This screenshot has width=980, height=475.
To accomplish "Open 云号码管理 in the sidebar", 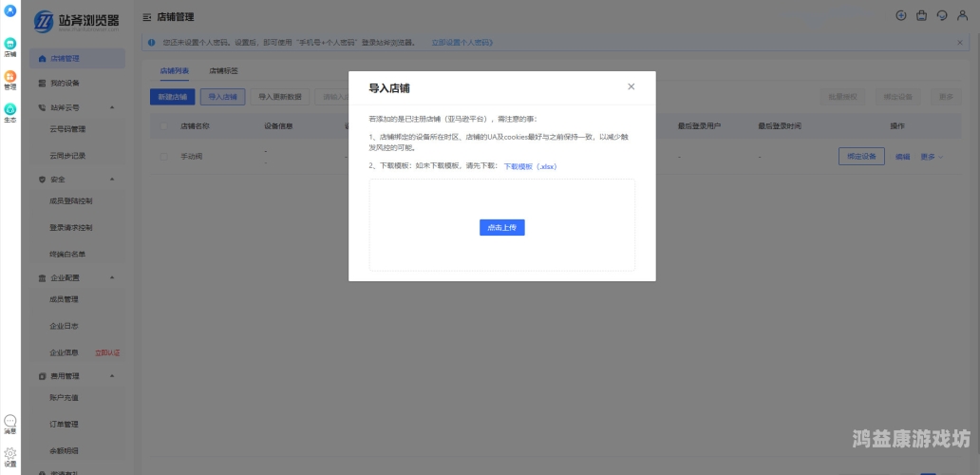I will click(x=67, y=129).
